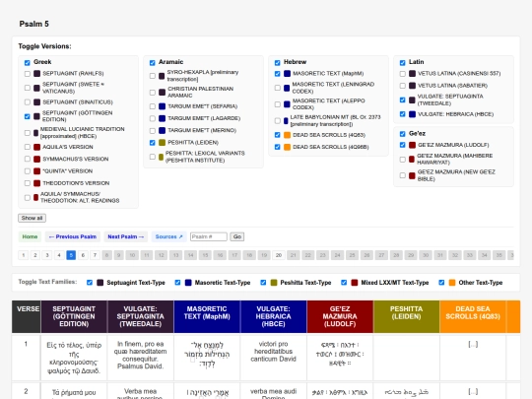
Task: Enable Christian Palestinian Aramaic checkbox
Action: click(153, 93)
